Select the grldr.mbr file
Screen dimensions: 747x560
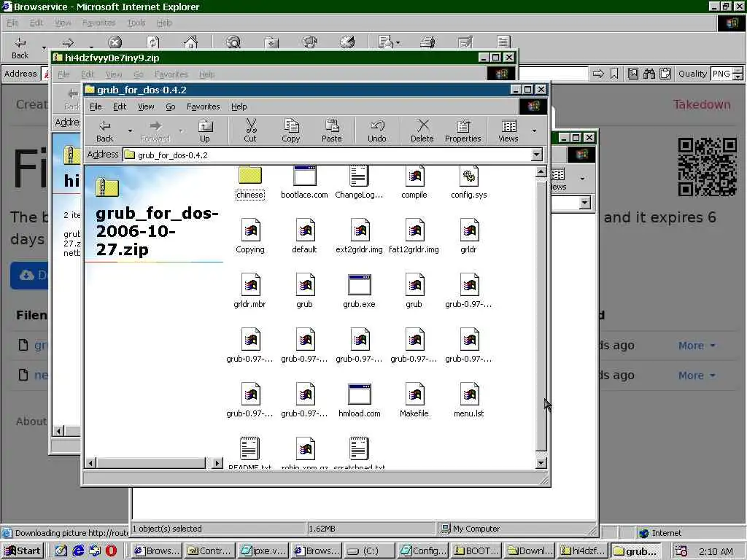(250, 291)
